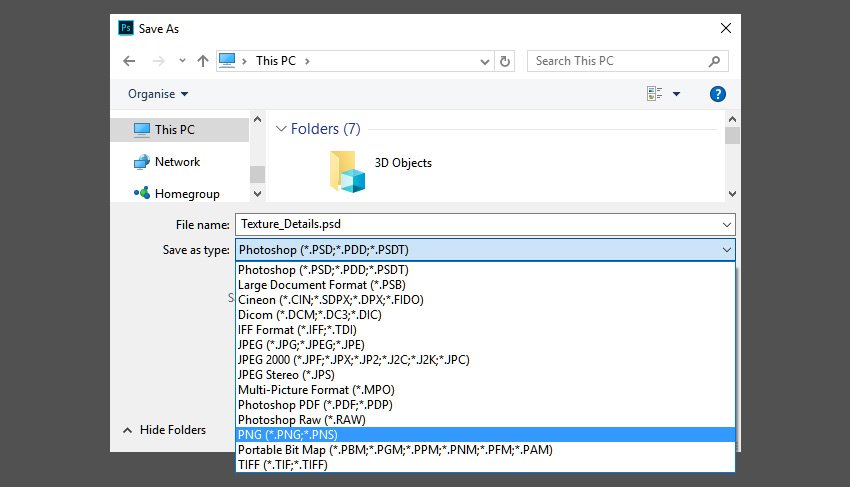Expand the recent locations history arrow
This screenshot has height=487, width=850.
pos(181,61)
